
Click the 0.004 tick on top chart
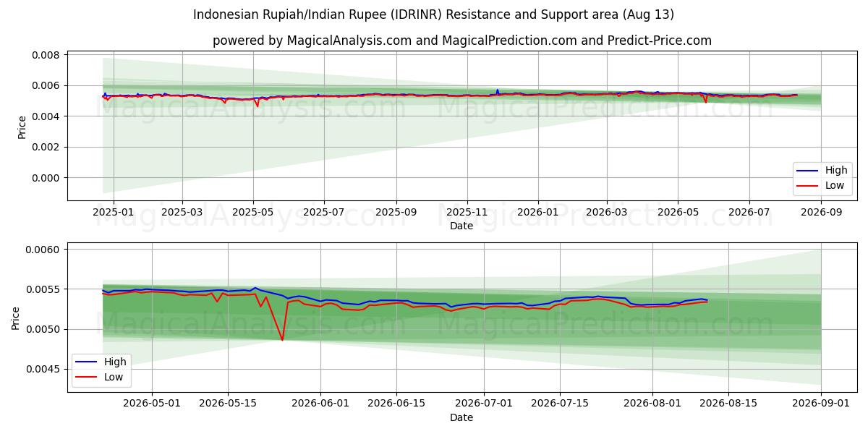(x=45, y=116)
